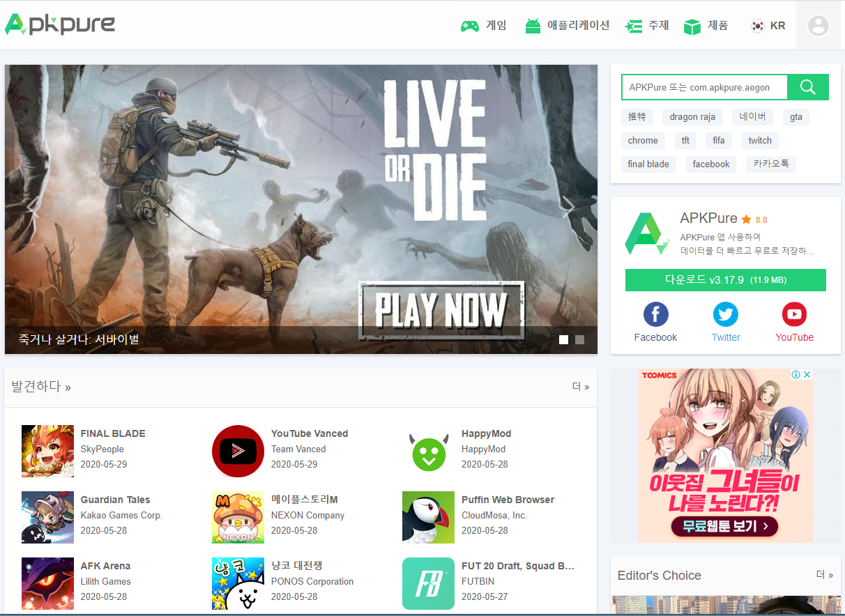Focus the APKPure search input field
Screen dimensions: 845x616
[704, 87]
